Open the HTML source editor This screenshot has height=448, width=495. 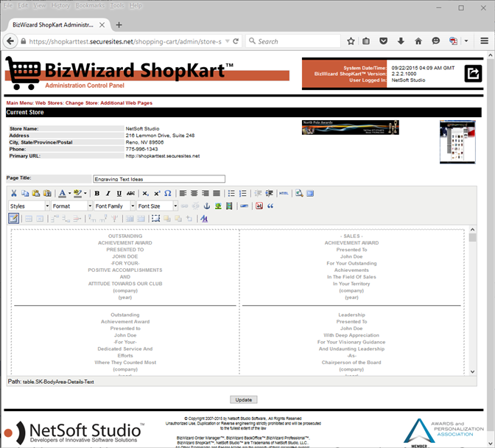point(284,193)
